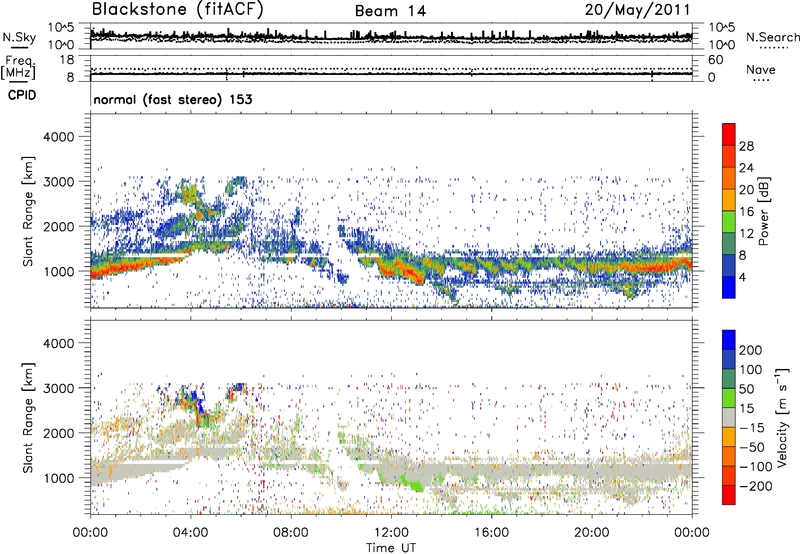Click the 'N.Sky' legend label
This screenshot has height=554, width=800.
19,37
